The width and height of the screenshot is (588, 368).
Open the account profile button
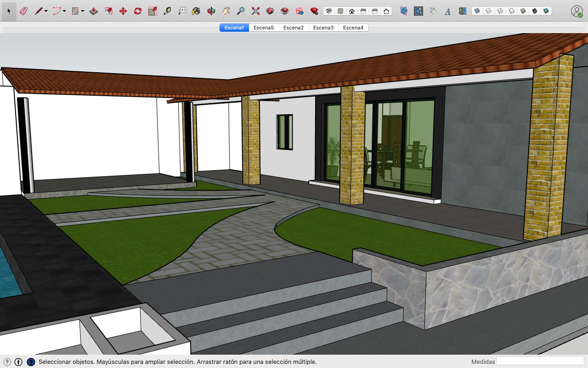click(577, 11)
